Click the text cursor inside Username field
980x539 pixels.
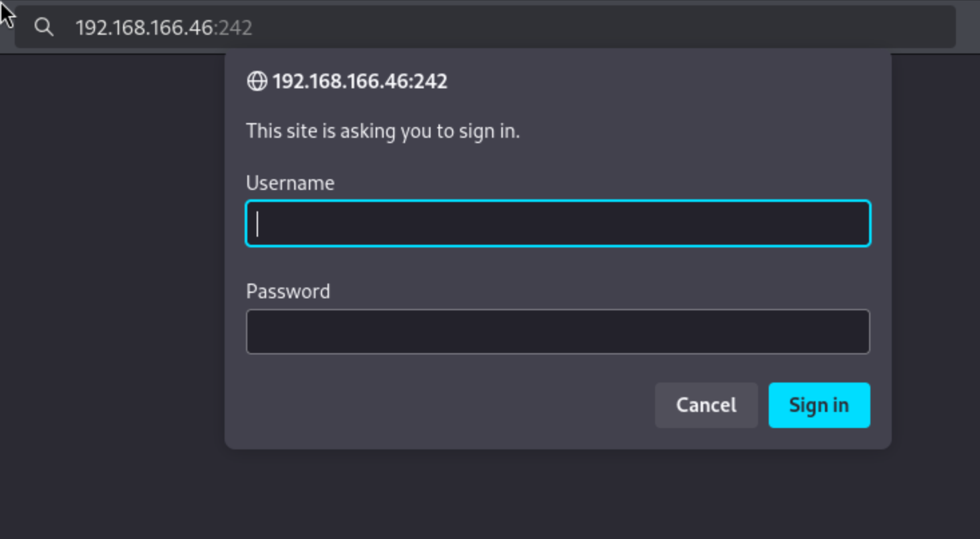pyautogui.click(x=257, y=223)
